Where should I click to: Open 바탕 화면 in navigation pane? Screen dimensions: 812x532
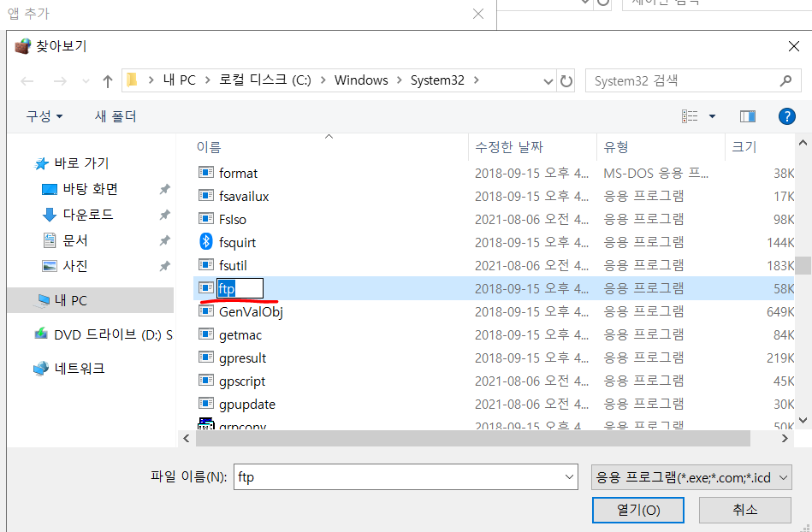click(80, 189)
